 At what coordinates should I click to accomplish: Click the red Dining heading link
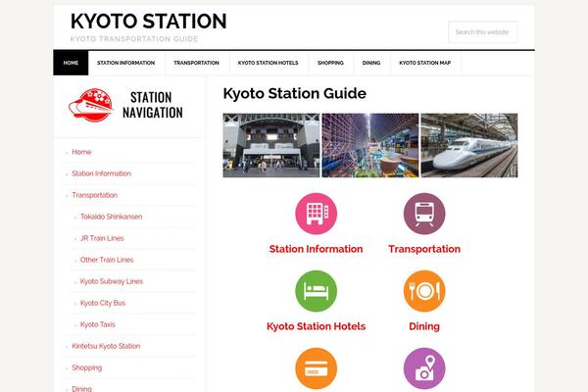coord(424,326)
